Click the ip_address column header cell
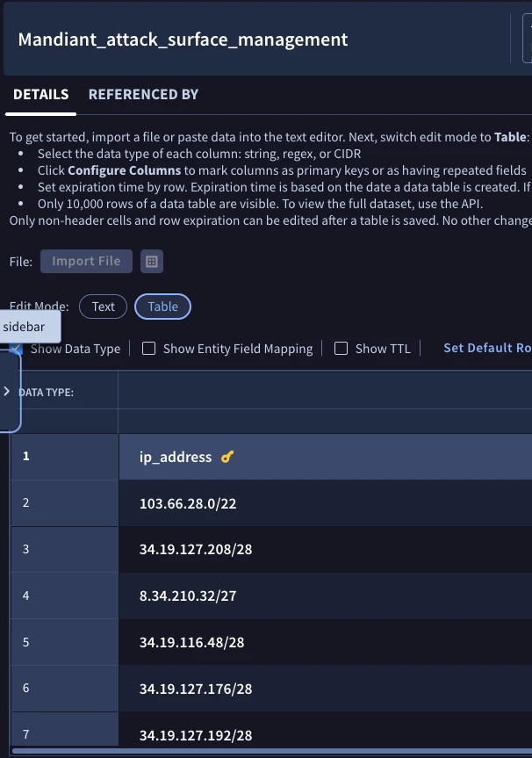Screen dimensions: 532x758 325,457
